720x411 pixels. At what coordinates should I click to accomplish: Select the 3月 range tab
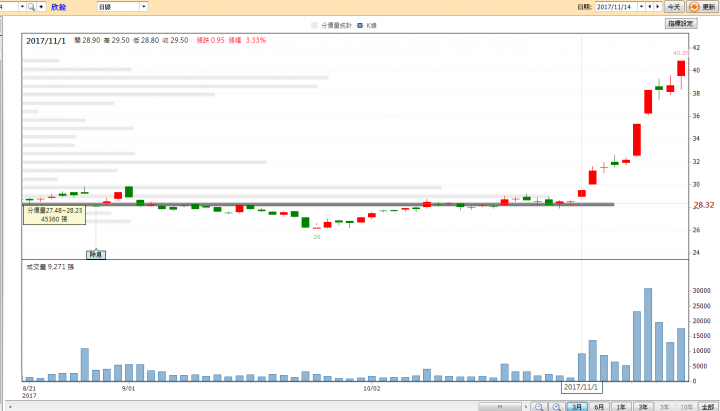tap(577, 407)
